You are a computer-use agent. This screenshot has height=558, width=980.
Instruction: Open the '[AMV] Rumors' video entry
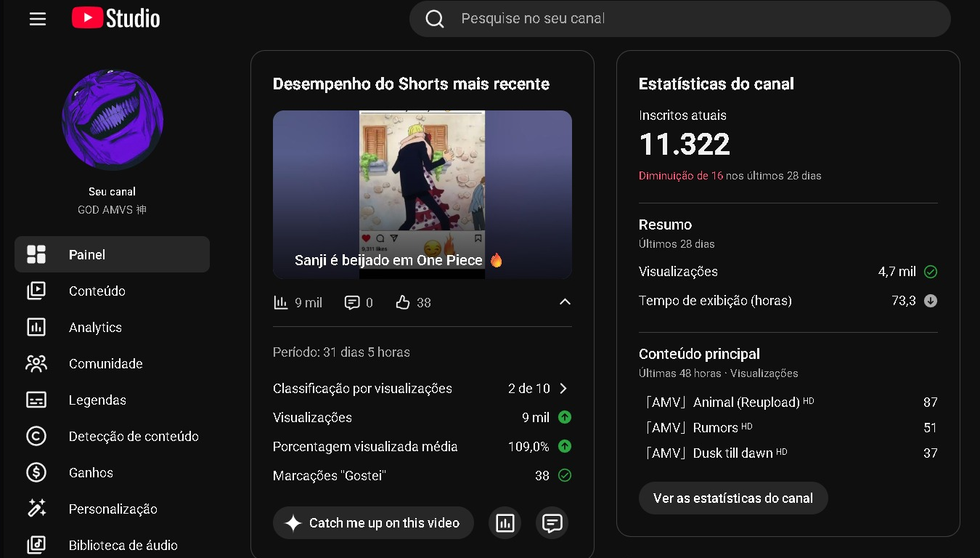coord(698,427)
